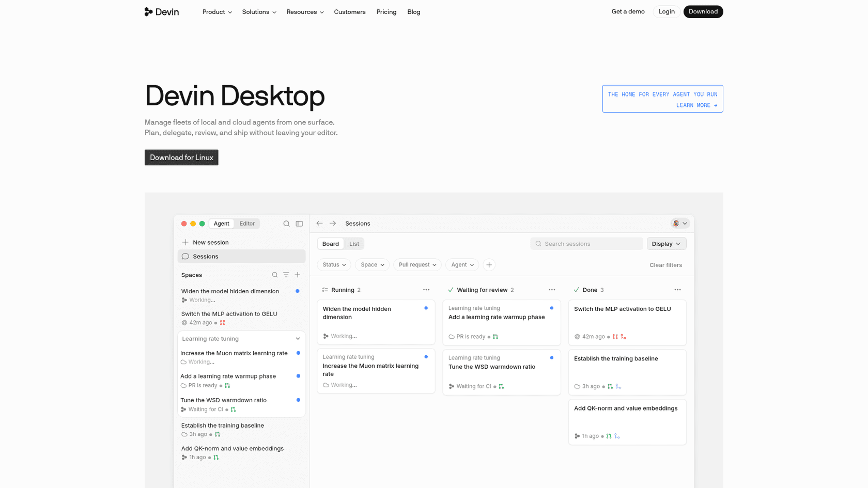Click the Login button
Viewport: 868px width, 488px height.
(667, 11)
